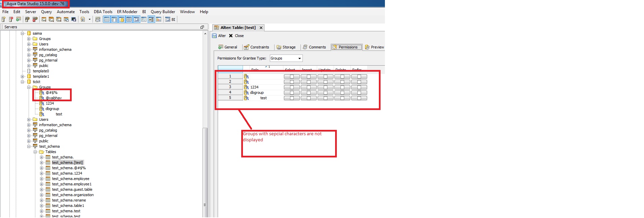Screen dimensions: 644x218
Task: Click the third magnifier query window icon
Action: tap(59, 19)
